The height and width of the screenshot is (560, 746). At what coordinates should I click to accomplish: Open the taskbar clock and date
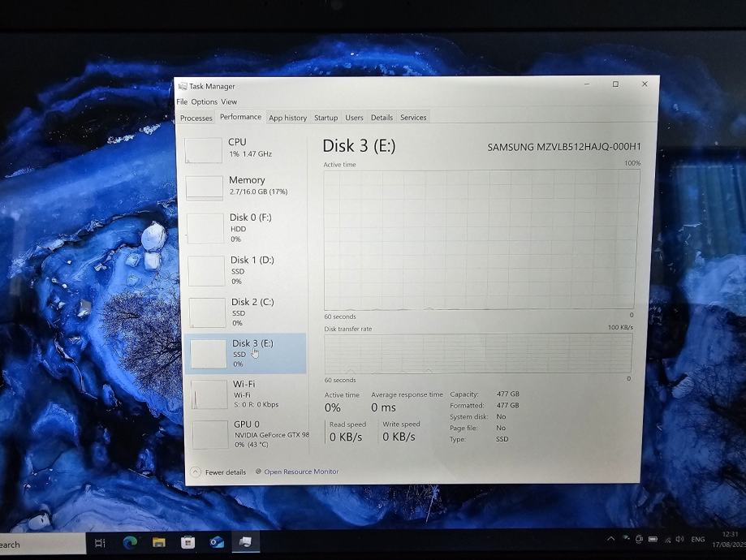tap(728, 540)
